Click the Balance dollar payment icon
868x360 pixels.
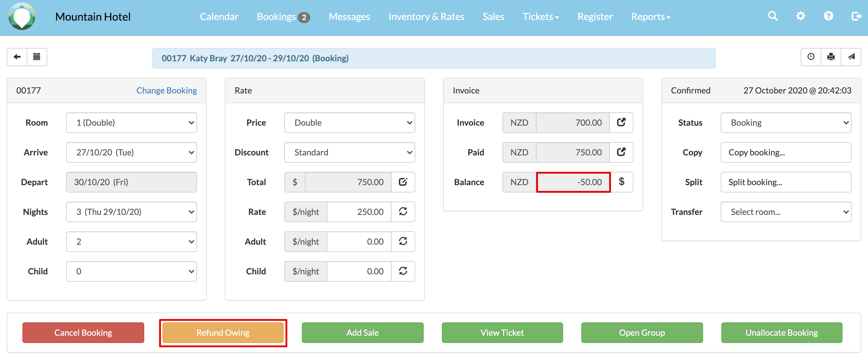[622, 182]
